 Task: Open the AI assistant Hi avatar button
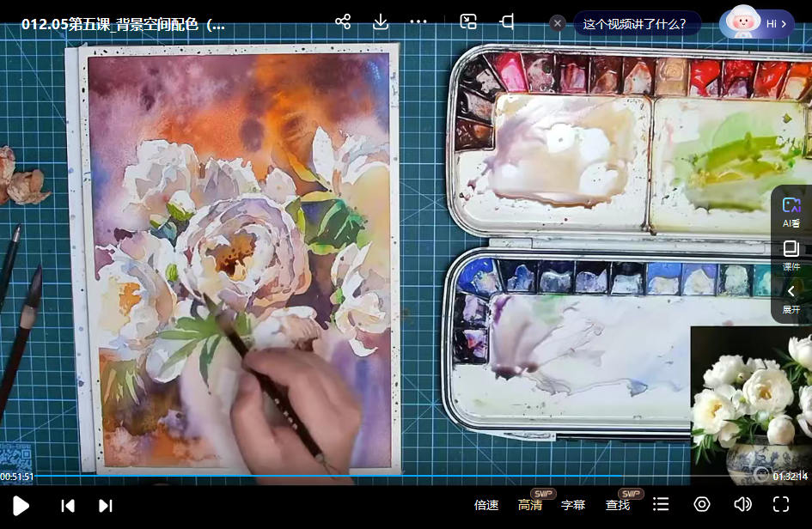click(x=756, y=23)
